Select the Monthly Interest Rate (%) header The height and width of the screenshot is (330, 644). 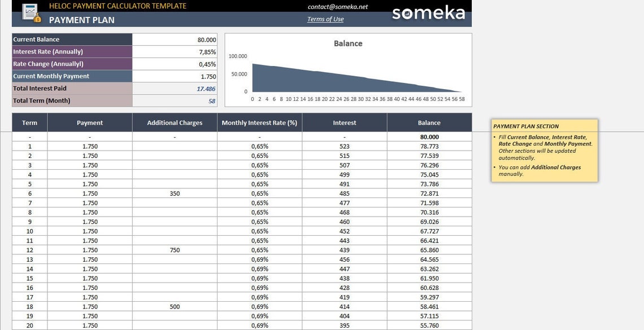(259, 122)
